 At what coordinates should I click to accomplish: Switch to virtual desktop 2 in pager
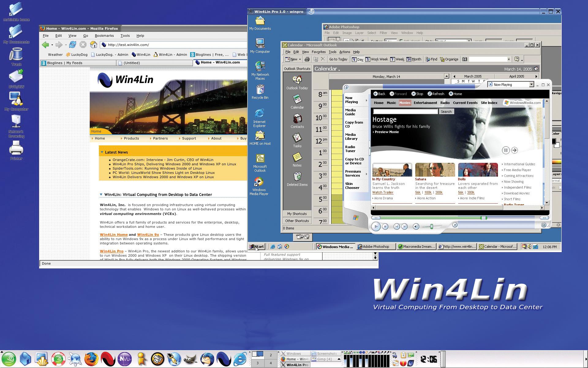tap(271, 355)
